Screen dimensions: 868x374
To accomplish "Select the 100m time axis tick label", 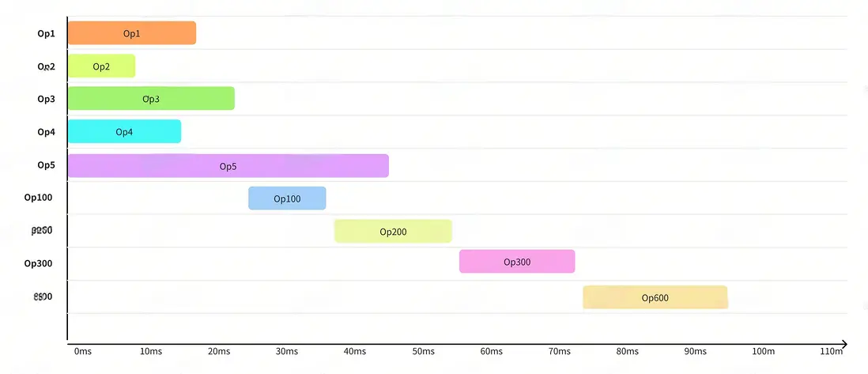I will tap(763, 351).
